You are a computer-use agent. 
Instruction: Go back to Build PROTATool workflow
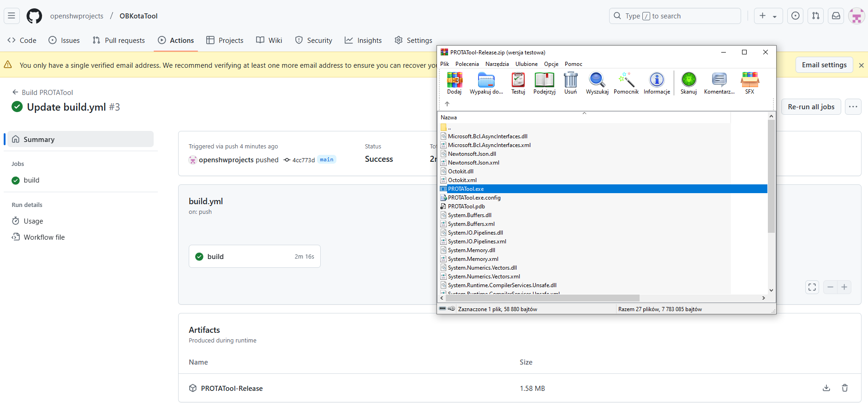[x=42, y=92]
